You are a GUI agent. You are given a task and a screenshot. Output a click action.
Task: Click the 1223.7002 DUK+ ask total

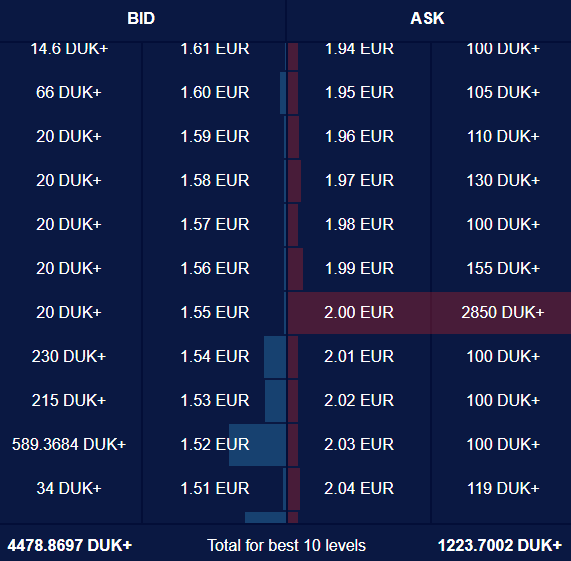click(500, 545)
